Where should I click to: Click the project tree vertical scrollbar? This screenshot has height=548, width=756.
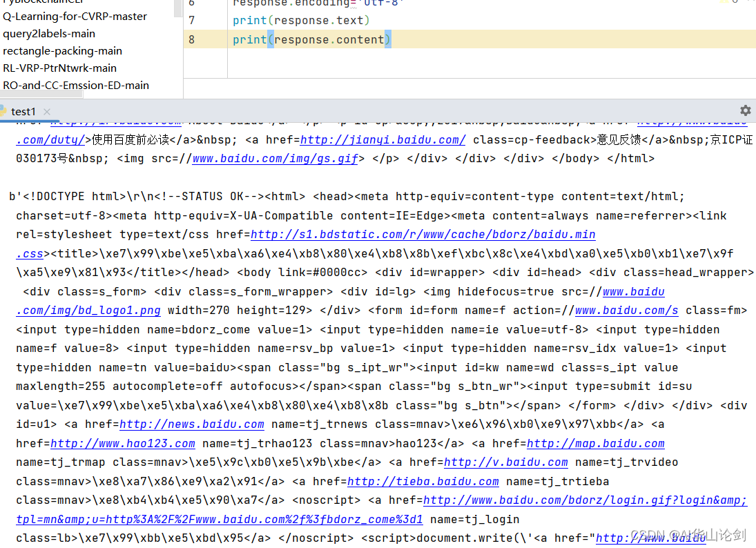pyautogui.click(x=178, y=9)
